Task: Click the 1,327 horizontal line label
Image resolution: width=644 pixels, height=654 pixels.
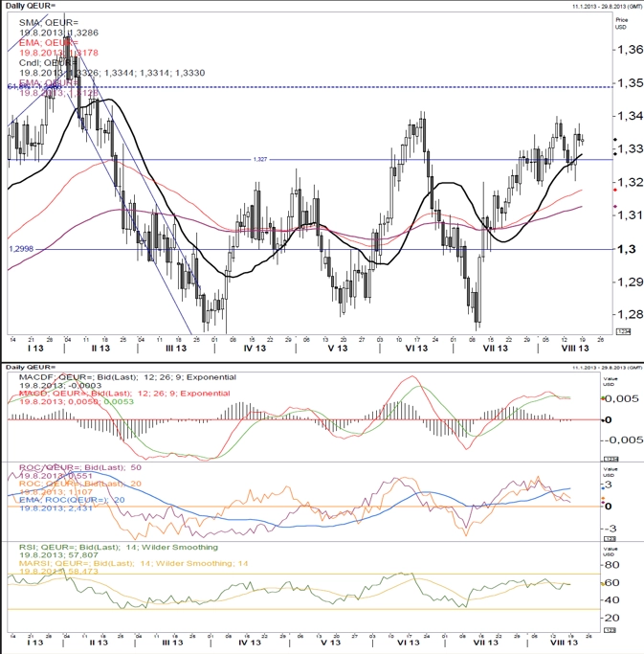Action: (x=260, y=159)
